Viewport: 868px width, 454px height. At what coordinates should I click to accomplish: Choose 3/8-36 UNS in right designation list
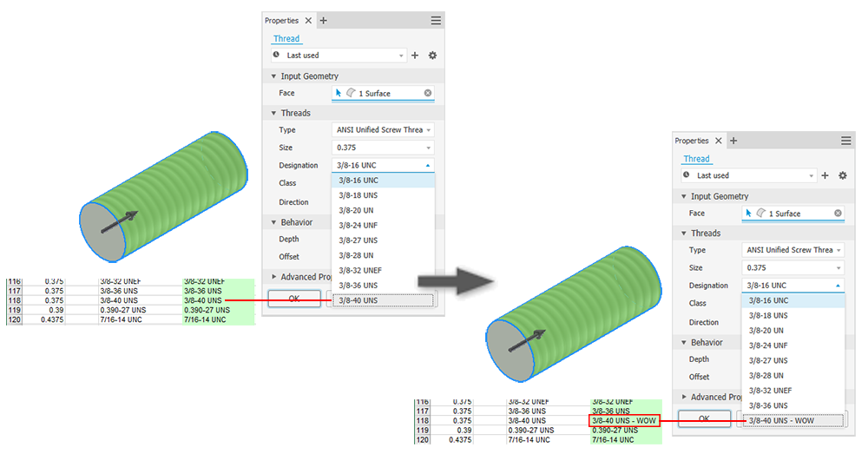[x=793, y=405]
